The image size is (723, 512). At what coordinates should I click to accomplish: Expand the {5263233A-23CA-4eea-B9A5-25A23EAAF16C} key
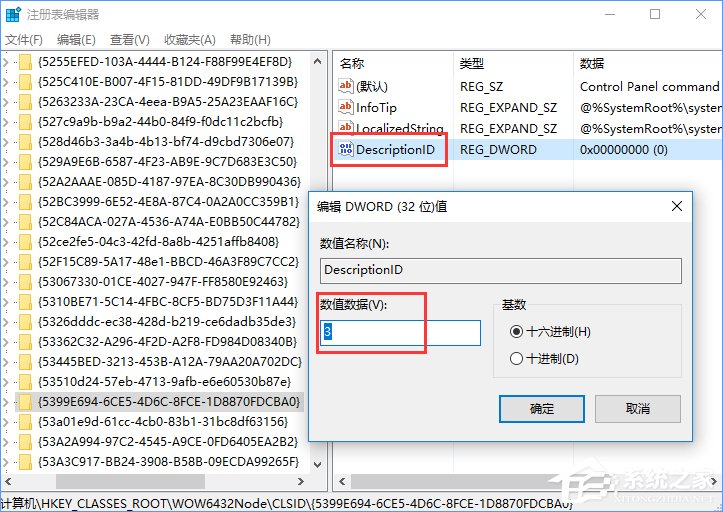6,101
